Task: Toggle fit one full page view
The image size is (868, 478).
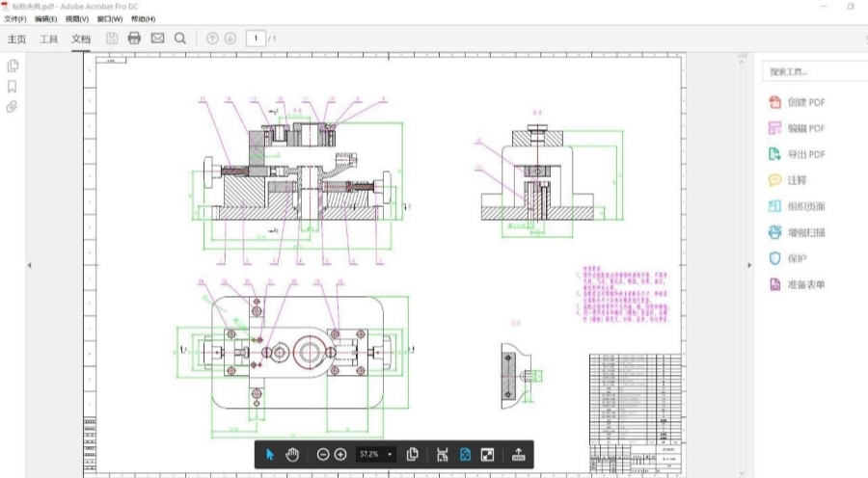Action: point(465,455)
